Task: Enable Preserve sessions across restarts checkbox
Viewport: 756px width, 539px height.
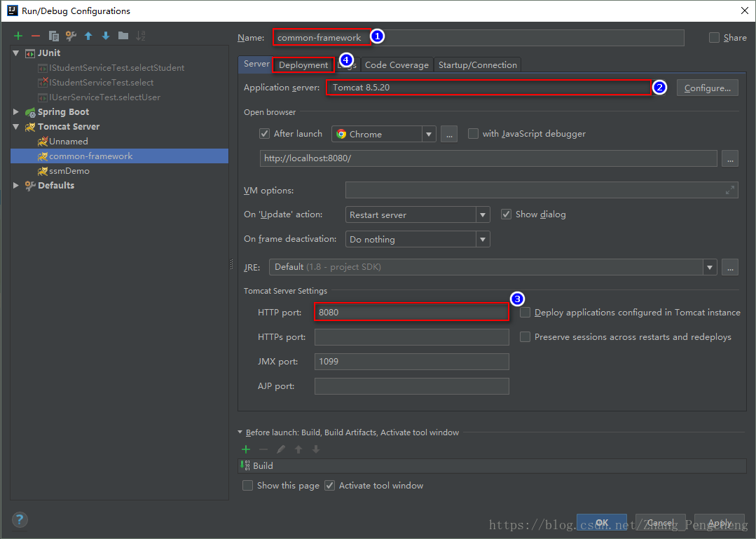Action: pyautogui.click(x=525, y=336)
